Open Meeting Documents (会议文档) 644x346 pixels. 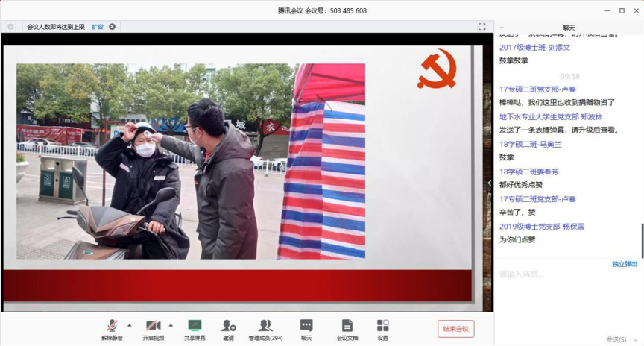(x=347, y=329)
